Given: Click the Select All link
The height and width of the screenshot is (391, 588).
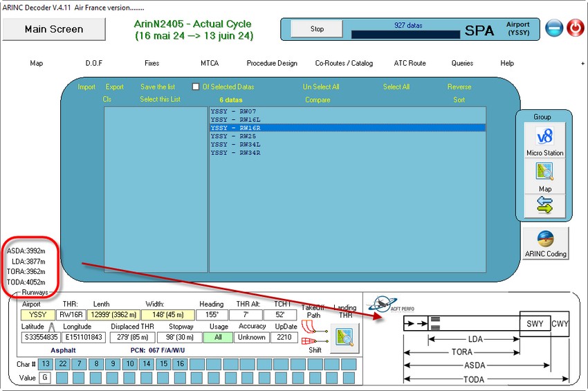Looking at the screenshot, I should click(396, 87).
